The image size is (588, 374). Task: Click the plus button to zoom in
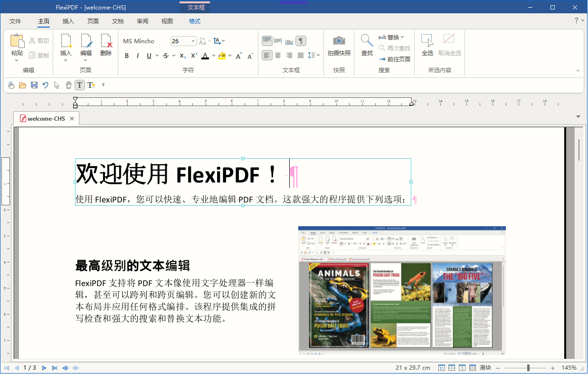point(553,368)
